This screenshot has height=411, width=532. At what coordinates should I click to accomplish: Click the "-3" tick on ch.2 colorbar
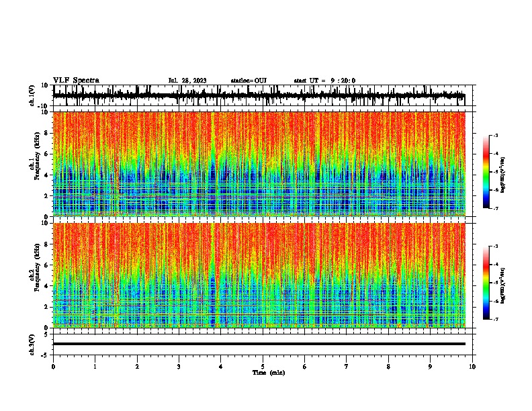(x=496, y=246)
